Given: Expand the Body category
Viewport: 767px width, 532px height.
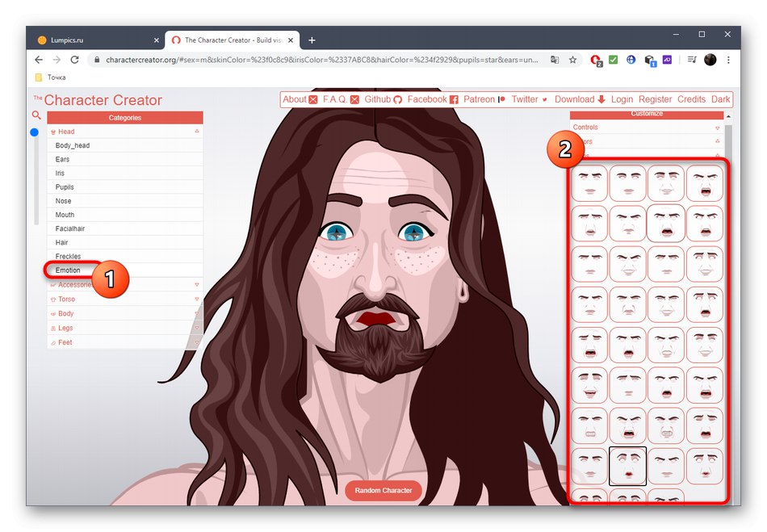Looking at the screenshot, I should pos(124,313).
